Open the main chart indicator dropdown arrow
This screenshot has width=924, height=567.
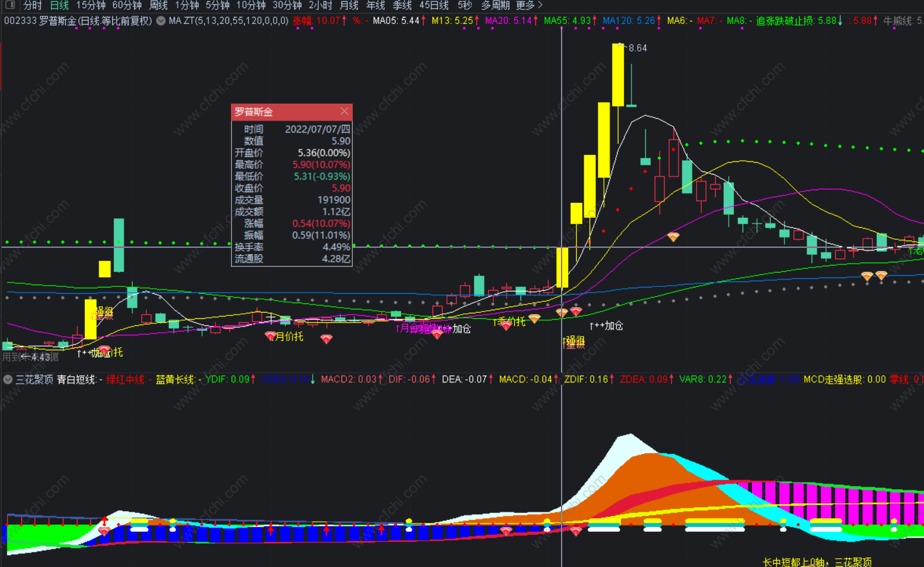(x=161, y=21)
